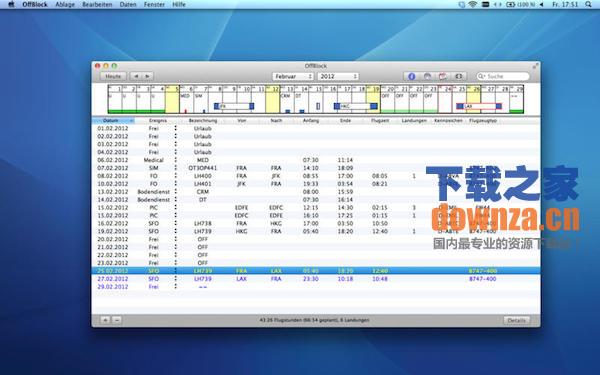Open event type popup for 29.02.2012 Frei
The height and width of the screenshot is (375, 600).
pos(176,287)
